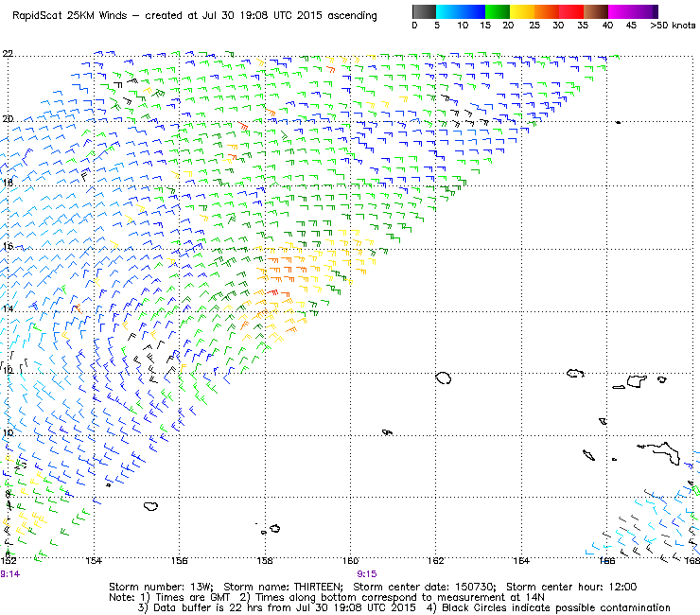Click the legend label '45'
This screenshot has width=700, height=615.
pyautogui.click(x=631, y=26)
